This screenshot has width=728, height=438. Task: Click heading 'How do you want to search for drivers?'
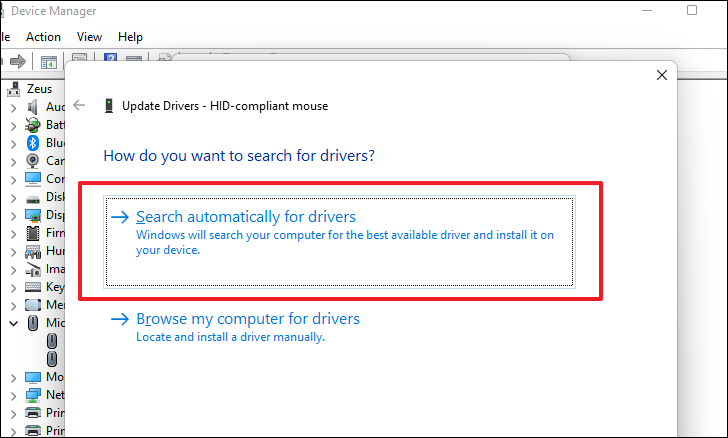pyautogui.click(x=239, y=156)
